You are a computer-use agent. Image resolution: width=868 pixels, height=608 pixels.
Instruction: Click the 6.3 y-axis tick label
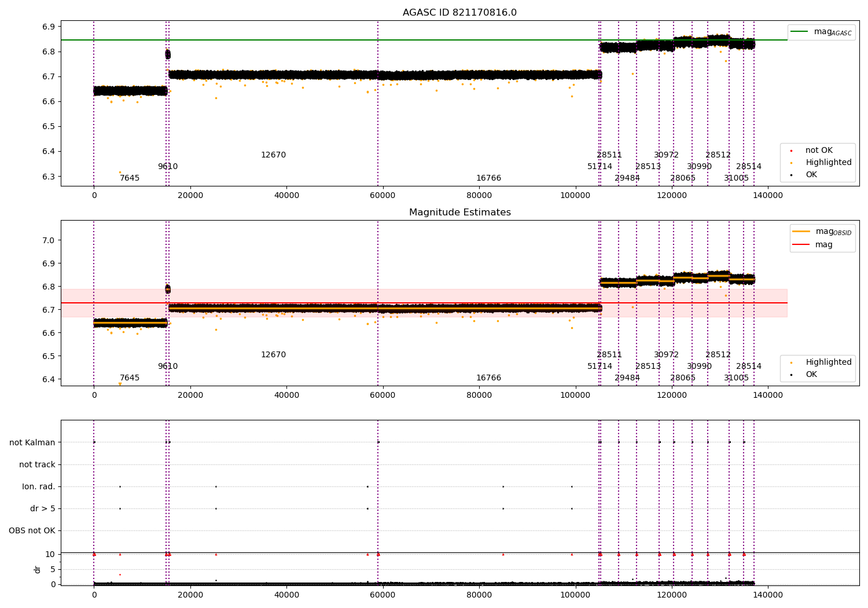49,177
